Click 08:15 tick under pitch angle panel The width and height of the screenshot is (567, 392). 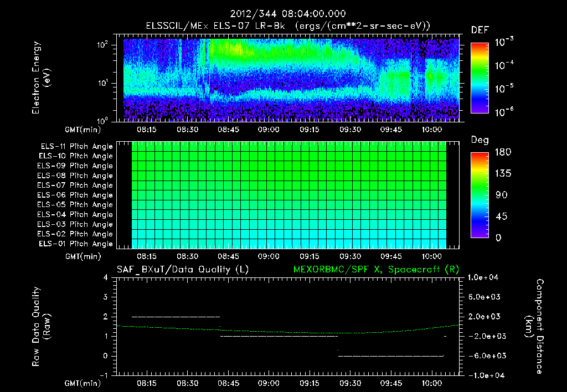tap(146, 256)
